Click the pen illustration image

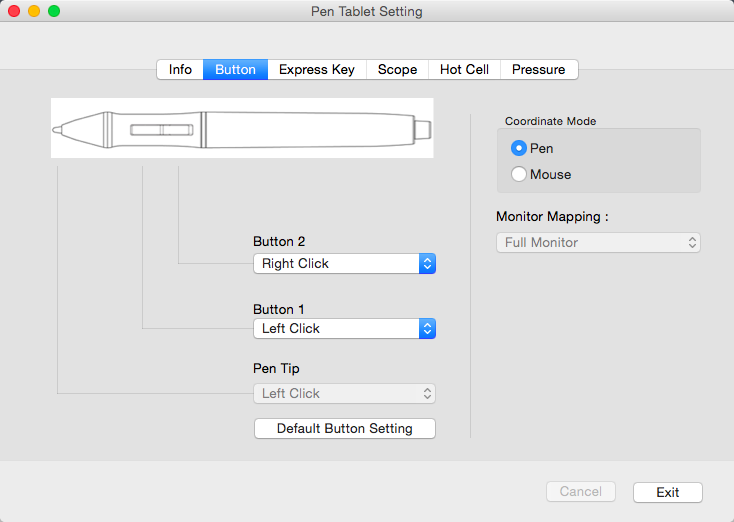(x=242, y=128)
